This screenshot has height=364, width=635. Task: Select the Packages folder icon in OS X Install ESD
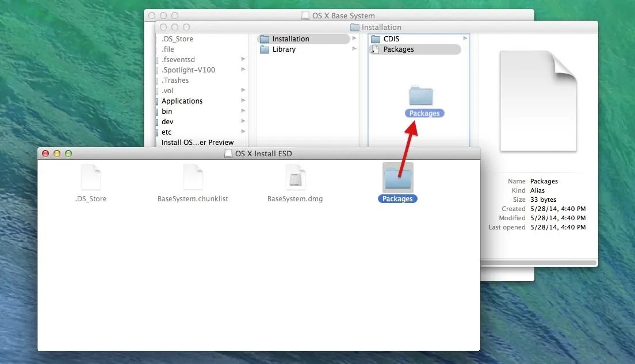point(397,178)
